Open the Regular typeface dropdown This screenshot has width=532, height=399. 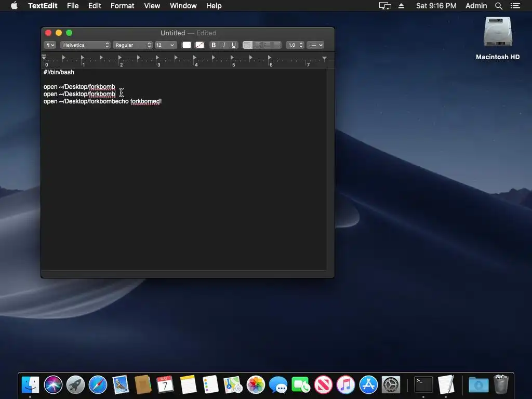point(132,45)
